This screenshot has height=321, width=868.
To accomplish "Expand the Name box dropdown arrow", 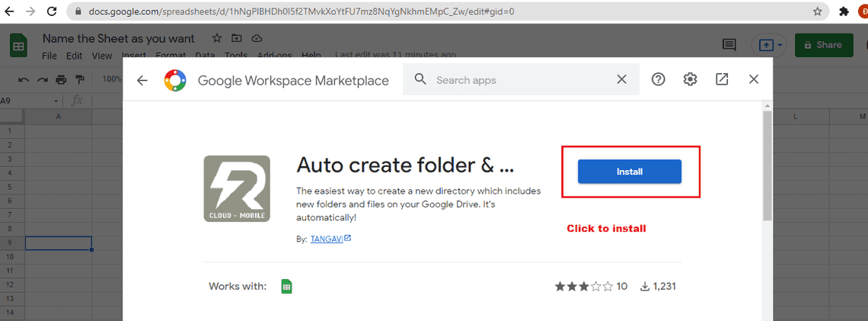I will point(56,101).
